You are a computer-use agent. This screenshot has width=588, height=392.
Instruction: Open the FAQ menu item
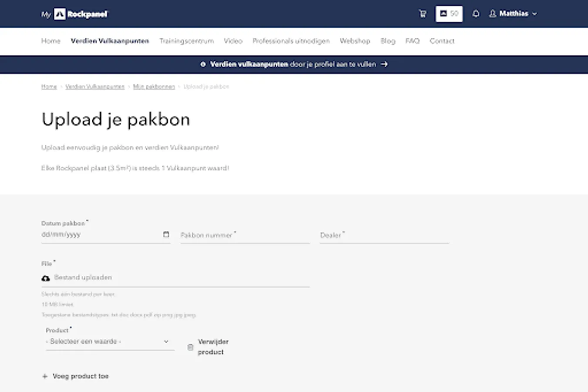(x=412, y=41)
